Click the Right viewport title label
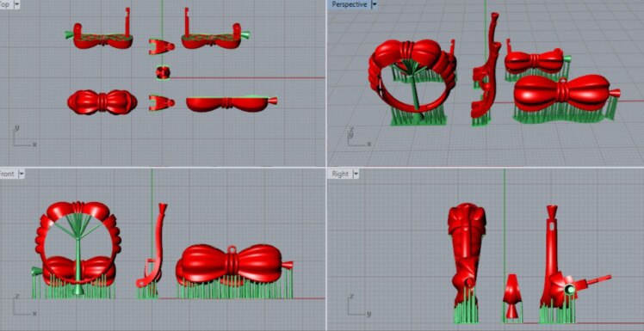The height and width of the screenshot is (331, 644). [x=340, y=174]
